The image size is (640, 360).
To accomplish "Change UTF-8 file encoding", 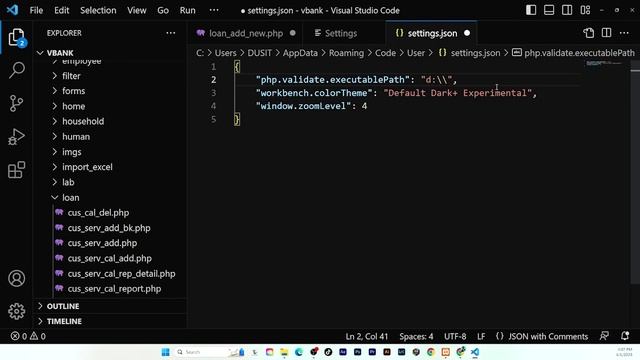I will point(455,336).
